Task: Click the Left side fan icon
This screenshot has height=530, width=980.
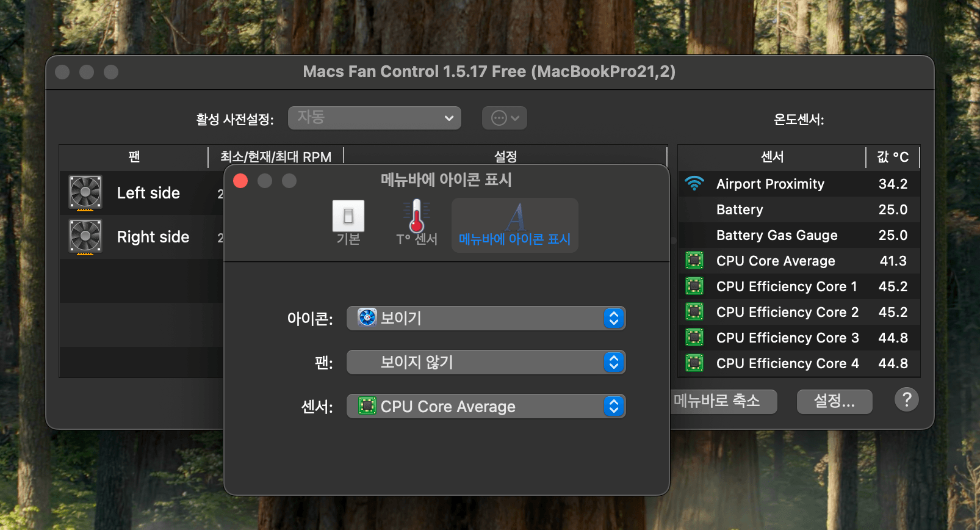Action: coord(85,193)
